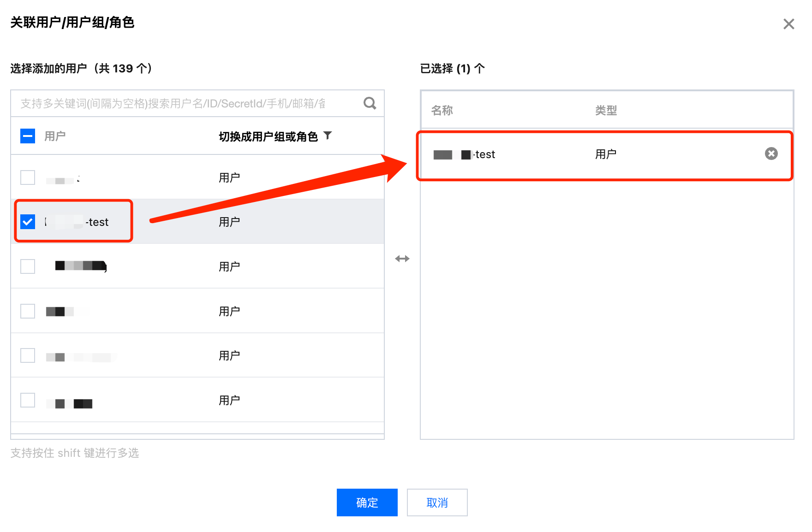
Task: Click the 名称 column header
Action: pos(442,111)
